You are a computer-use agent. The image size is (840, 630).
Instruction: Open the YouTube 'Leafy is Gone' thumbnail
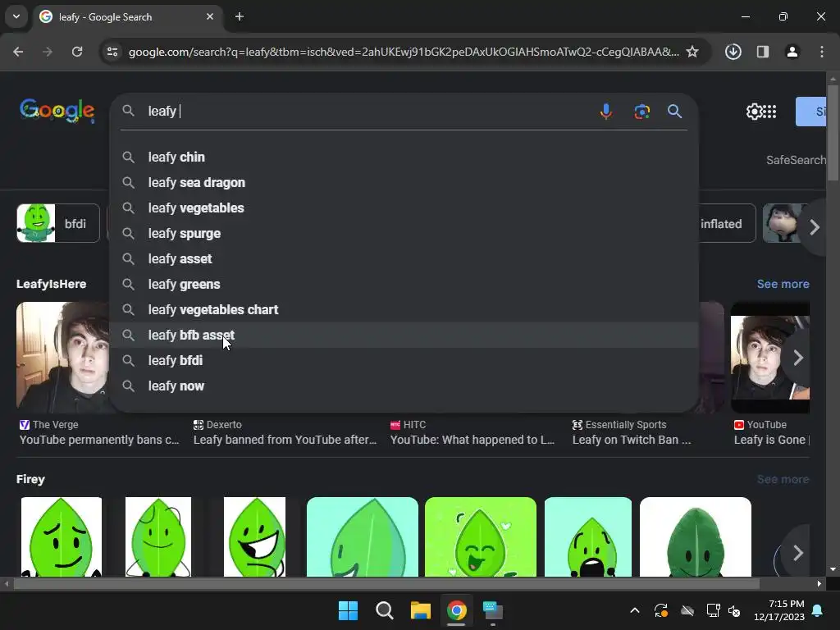coord(769,358)
